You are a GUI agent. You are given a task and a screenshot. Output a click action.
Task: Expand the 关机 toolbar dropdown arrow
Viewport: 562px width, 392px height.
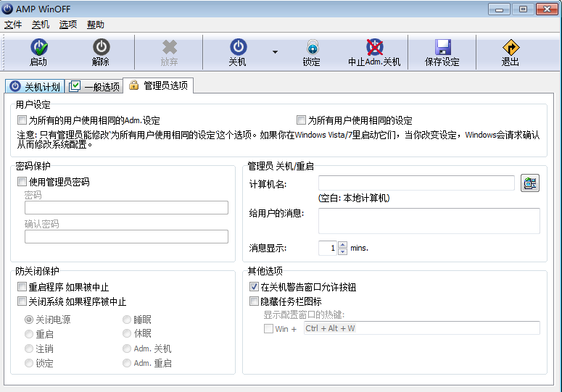[275, 52]
